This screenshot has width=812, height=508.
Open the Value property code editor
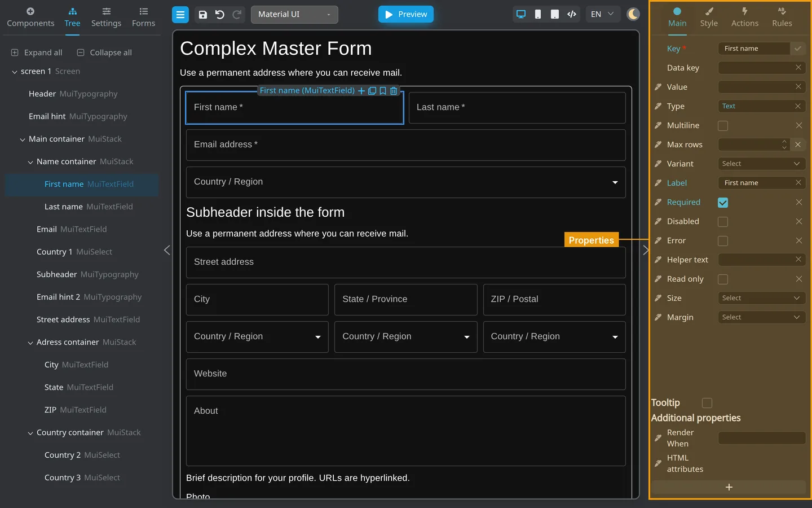658,87
